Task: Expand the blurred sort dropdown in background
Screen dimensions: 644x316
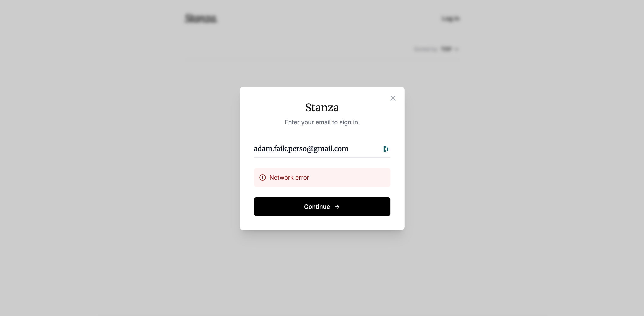Action: [449, 49]
